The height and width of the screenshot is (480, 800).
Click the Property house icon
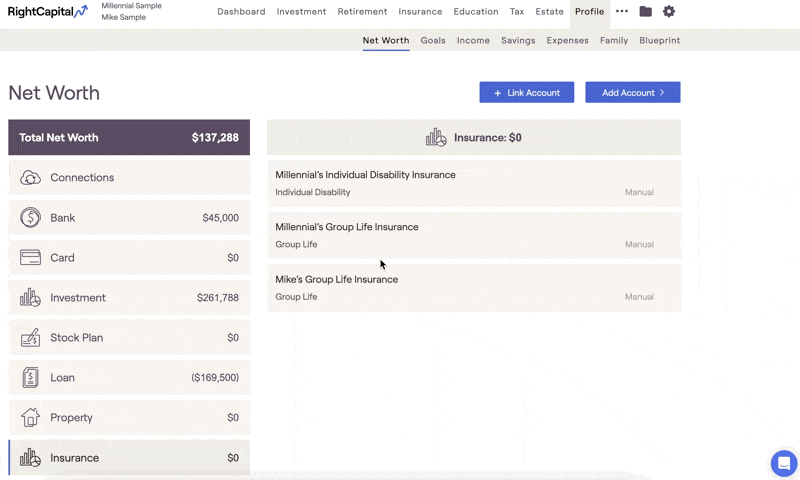coord(31,417)
